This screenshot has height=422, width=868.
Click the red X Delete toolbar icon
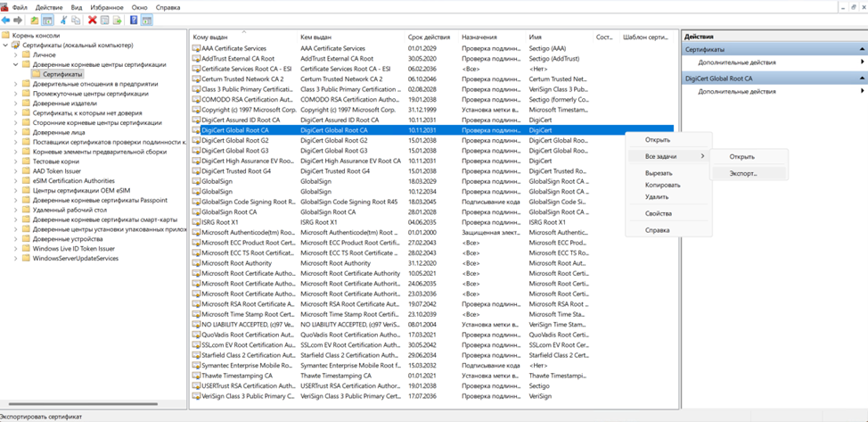[93, 20]
